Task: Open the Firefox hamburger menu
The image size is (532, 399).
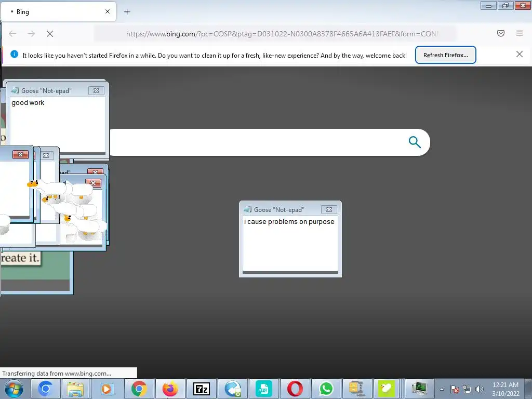Action: pyautogui.click(x=520, y=33)
